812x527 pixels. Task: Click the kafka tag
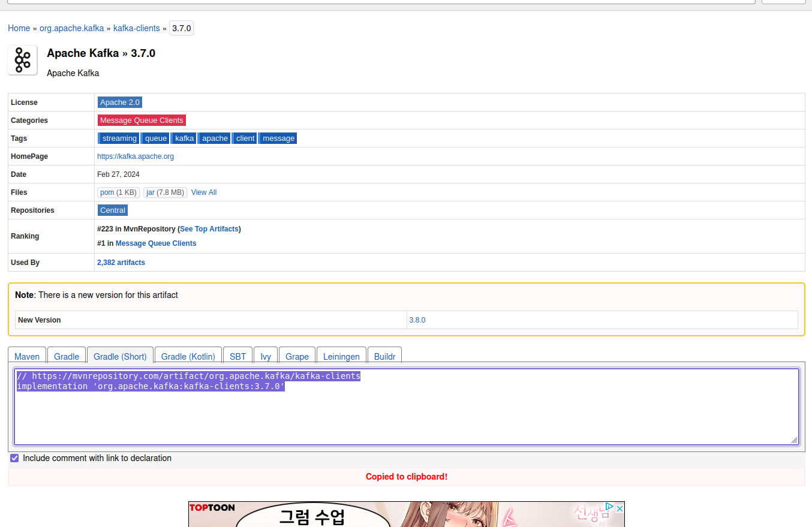(184, 138)
